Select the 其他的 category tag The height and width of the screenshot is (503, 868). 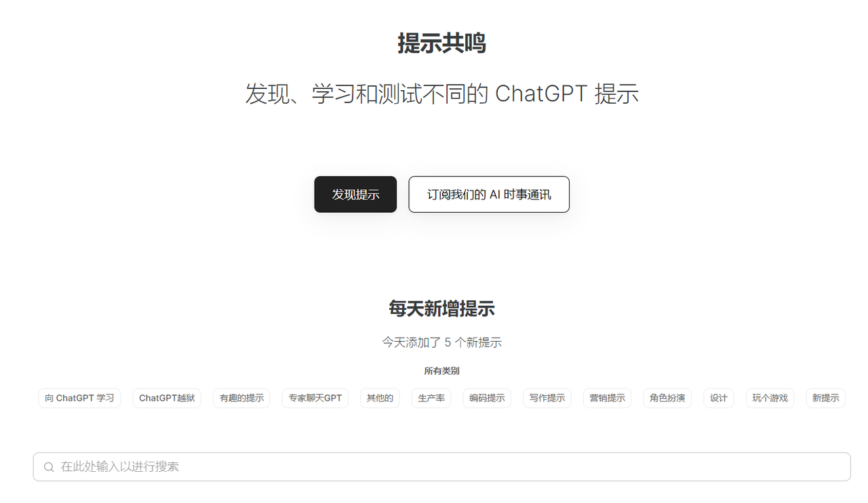[x=380, y=398]
